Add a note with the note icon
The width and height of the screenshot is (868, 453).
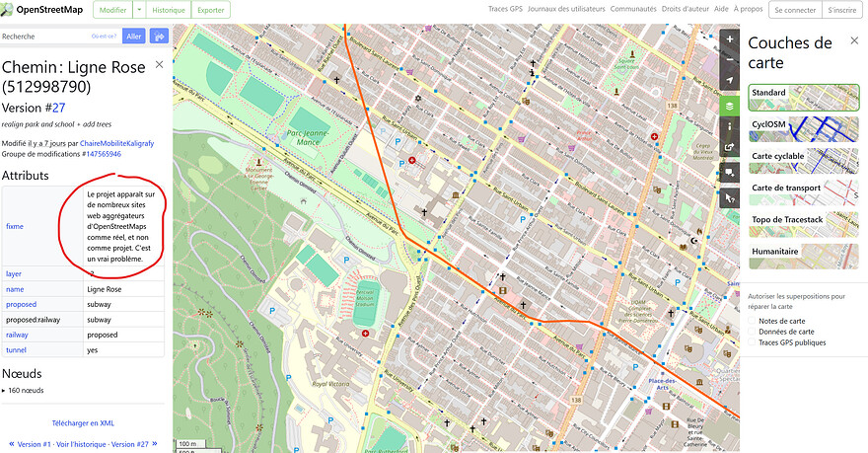click(730, 173)
